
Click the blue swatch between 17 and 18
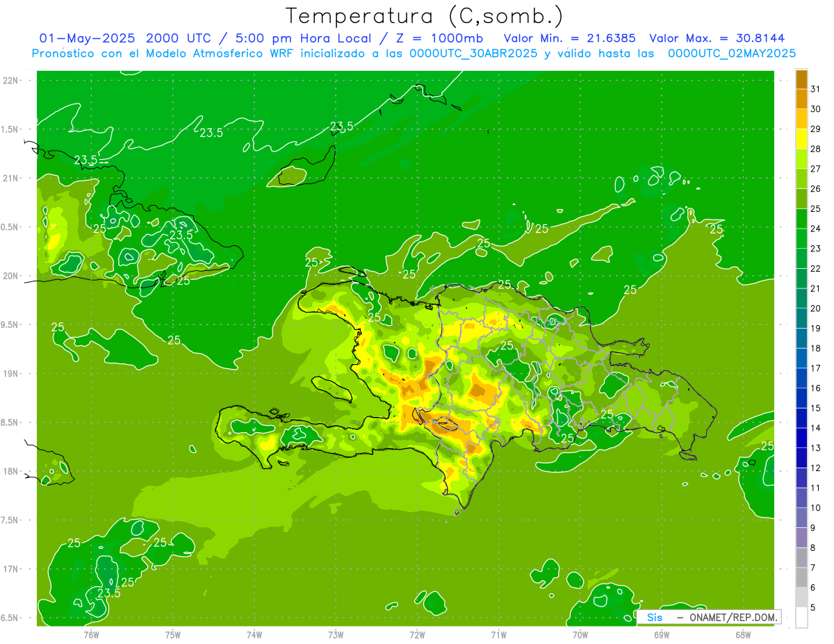[801, 358]
